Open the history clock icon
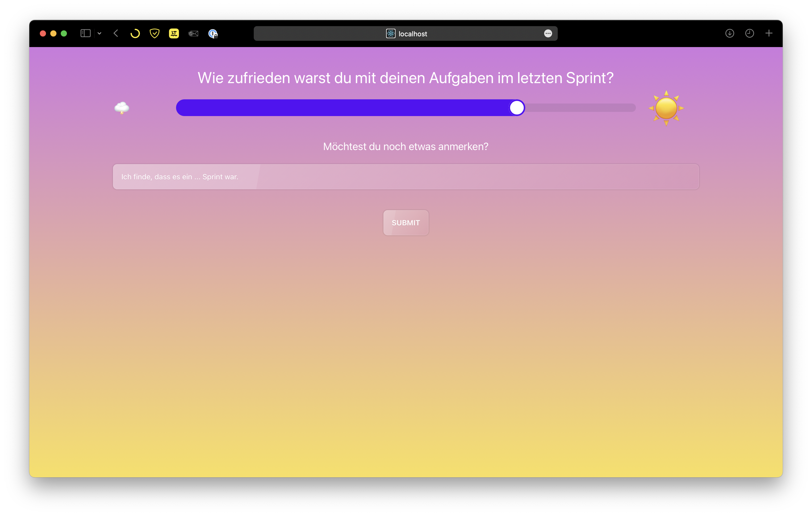This screenshot has width=812, height=516. click(x=749, y=33)
